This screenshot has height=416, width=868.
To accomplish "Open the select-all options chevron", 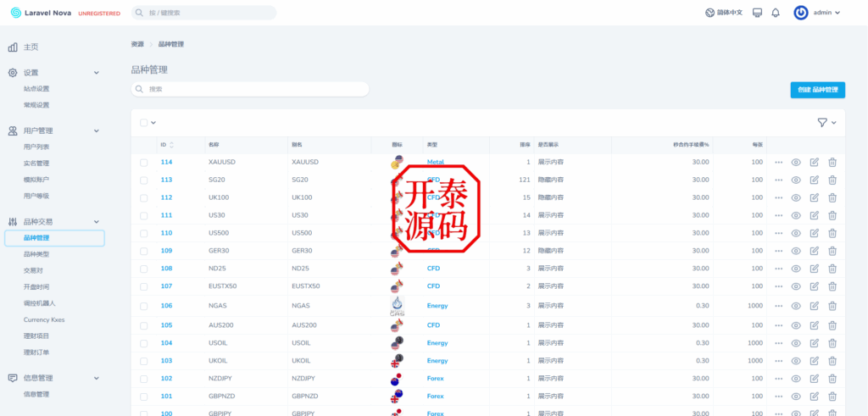I will (x=153, y=123).
